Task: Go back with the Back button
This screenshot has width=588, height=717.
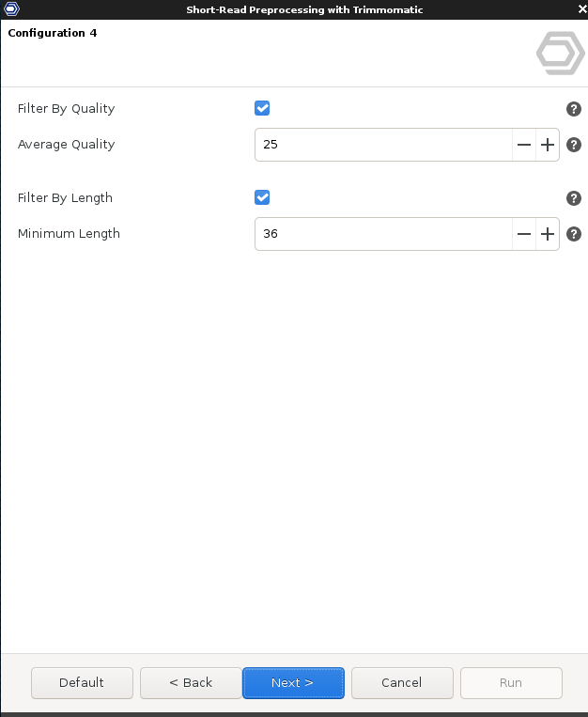Action: click(191, 682)
